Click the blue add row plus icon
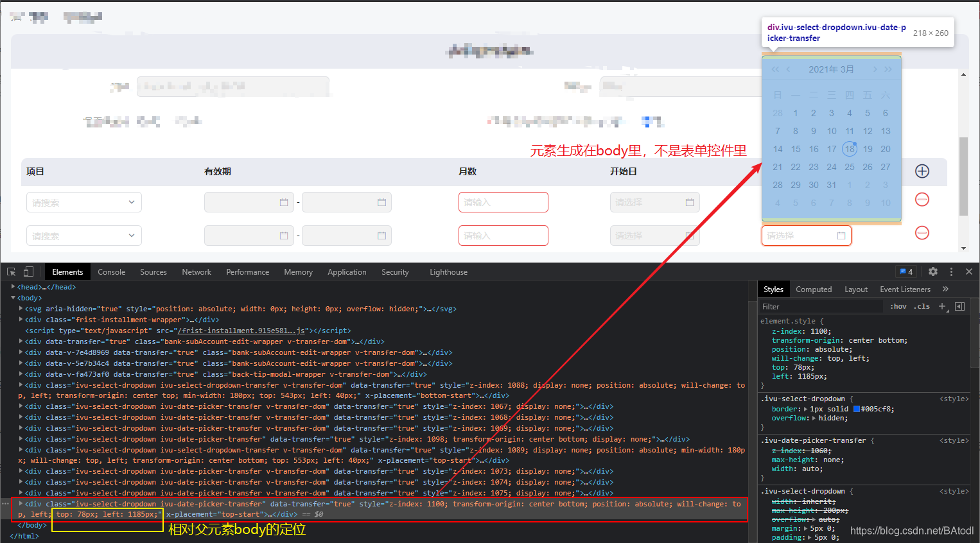The image size is (980, 543). tap(922, 171)
